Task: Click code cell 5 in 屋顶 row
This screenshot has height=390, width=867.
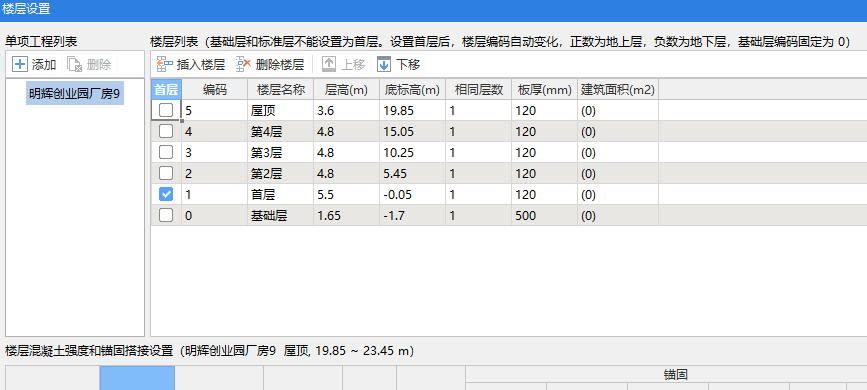Action: 215,110
